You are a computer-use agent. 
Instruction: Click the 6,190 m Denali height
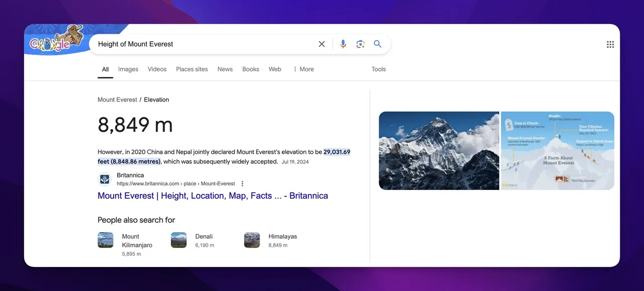(x=205, y=245)
